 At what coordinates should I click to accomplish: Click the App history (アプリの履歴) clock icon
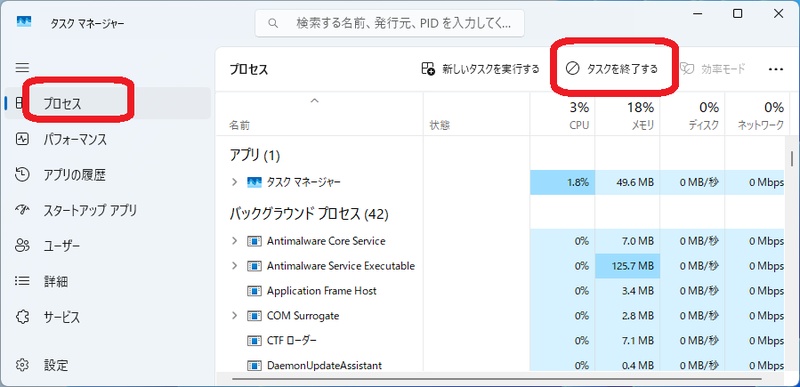[22, 175]
